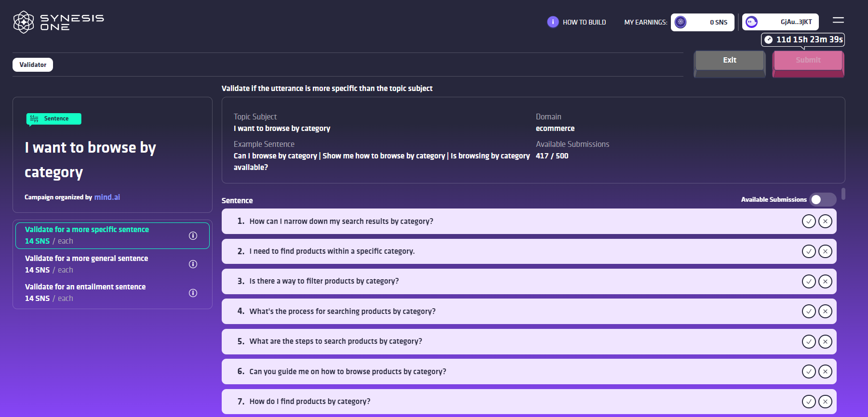Reject sentence 4 about searching process

(825, 312)
